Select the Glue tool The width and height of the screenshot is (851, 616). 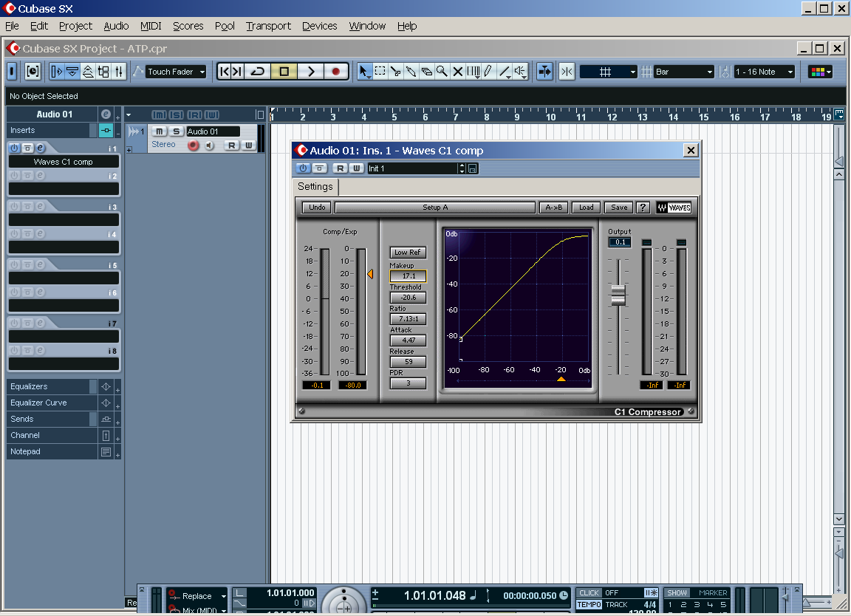click(411, 72)
